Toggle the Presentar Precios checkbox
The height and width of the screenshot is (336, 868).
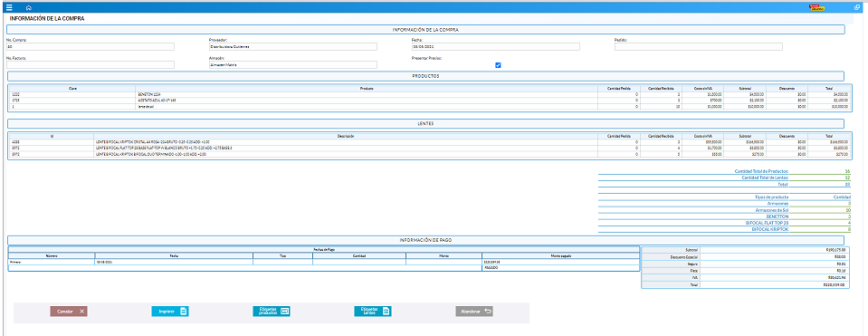(x=498, y=65)
